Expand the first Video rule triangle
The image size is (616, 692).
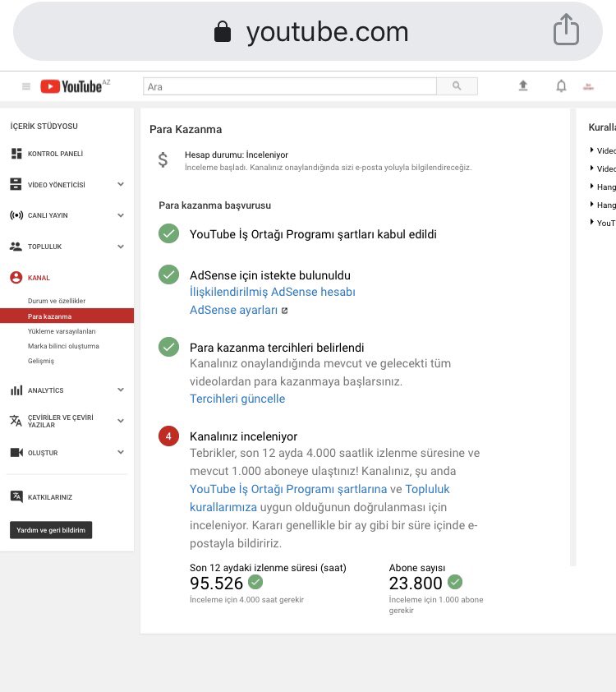click(591, 150)
